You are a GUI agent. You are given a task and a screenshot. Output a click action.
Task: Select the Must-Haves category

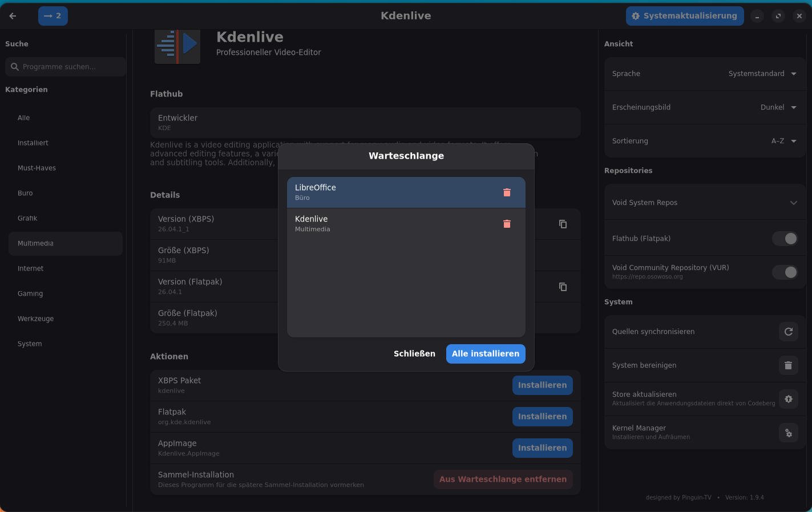tap(66, 168)
